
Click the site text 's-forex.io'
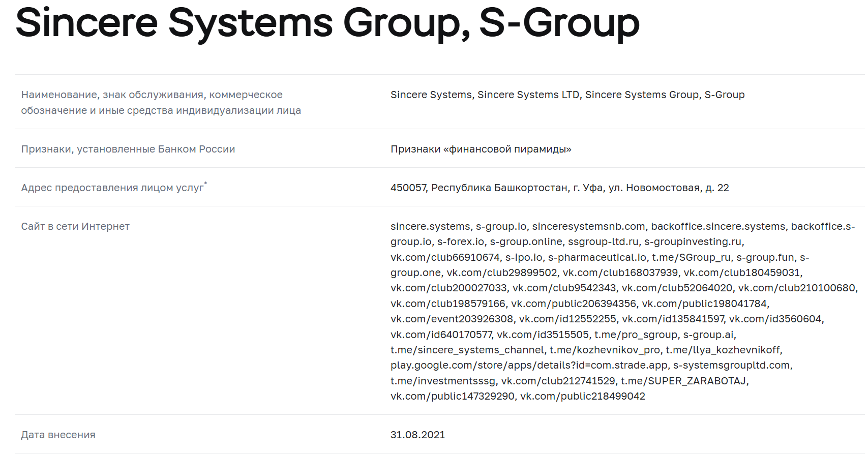tap(461, 241)
